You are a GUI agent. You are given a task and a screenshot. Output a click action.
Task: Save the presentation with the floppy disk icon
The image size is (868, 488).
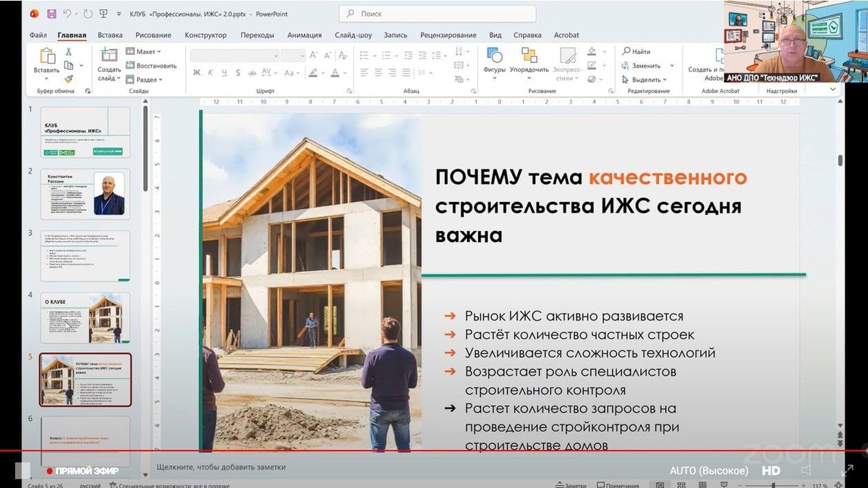[51, 14]
